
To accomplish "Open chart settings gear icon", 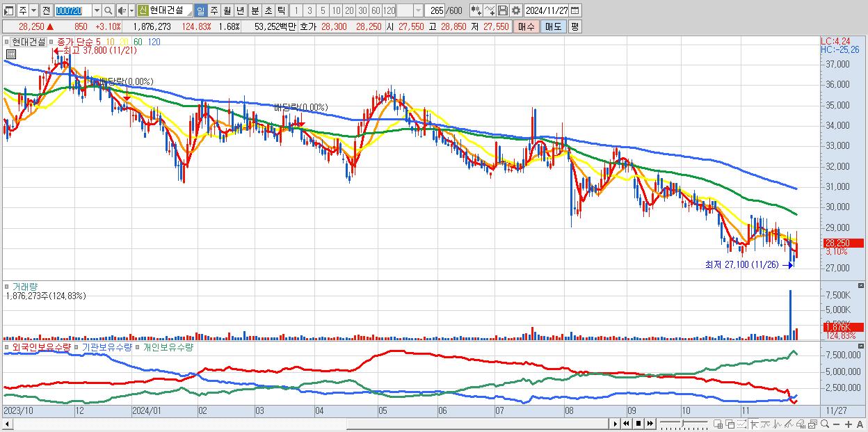I will (x=515, y=10).
